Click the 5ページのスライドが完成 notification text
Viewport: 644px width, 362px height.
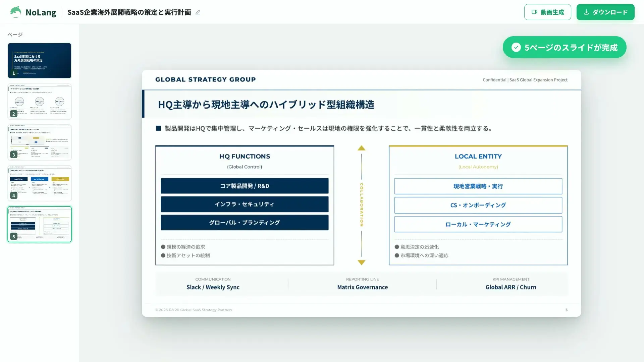[571, 48]
